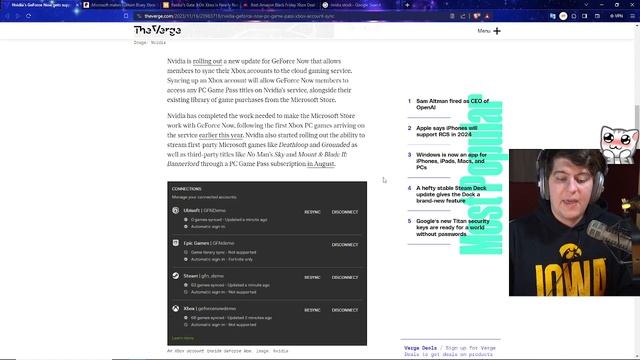640x360 pixels.
Task: Click the browser forward arrow
Action: tap(18, 16)
